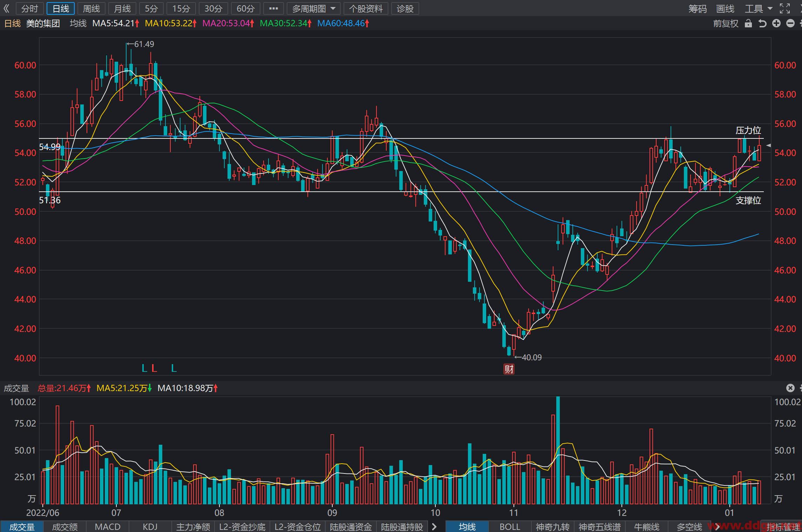
Task: Select the 主力净额 tab
Action: (193, 527)
